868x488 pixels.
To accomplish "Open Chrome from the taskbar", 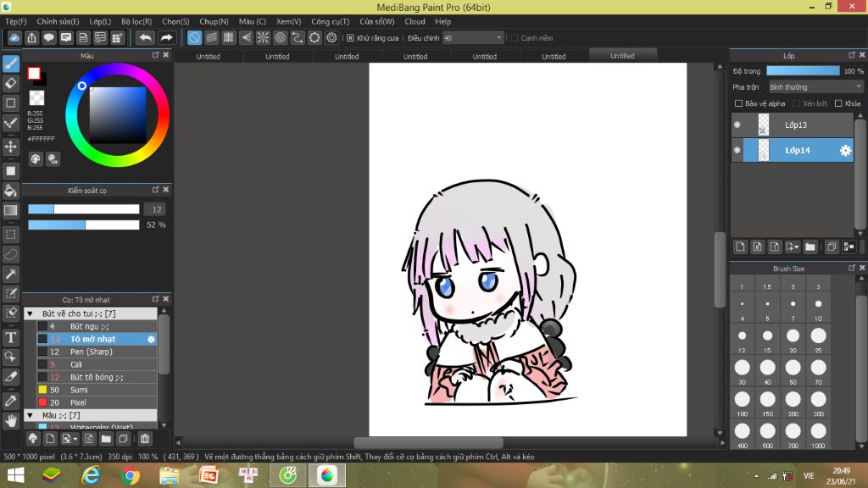I will pos(130,476).
